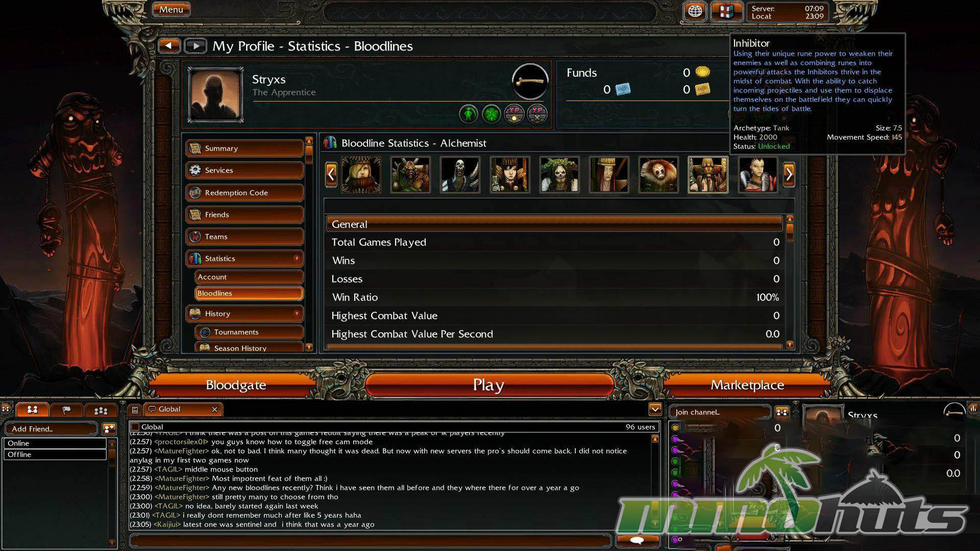Toggle the Global channel checkbox

point(135,427)
